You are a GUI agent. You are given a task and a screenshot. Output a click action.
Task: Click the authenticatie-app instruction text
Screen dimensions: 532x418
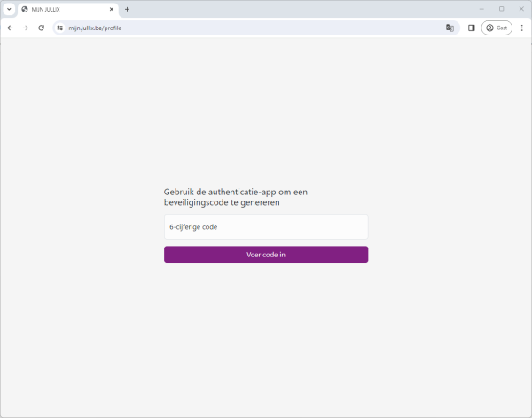[x=235, y=197]
